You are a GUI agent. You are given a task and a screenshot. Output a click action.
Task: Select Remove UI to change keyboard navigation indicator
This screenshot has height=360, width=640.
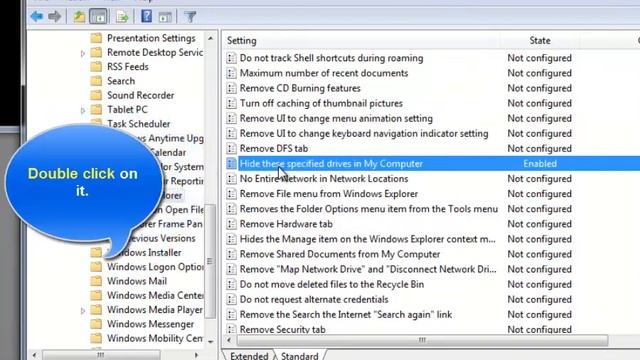coord(364,133)
